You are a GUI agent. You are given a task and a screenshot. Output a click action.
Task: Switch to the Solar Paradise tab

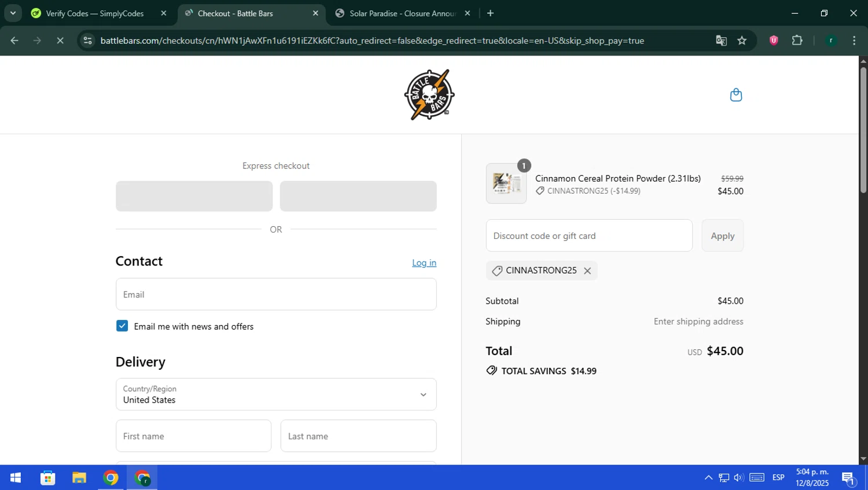tap(403, 13)
